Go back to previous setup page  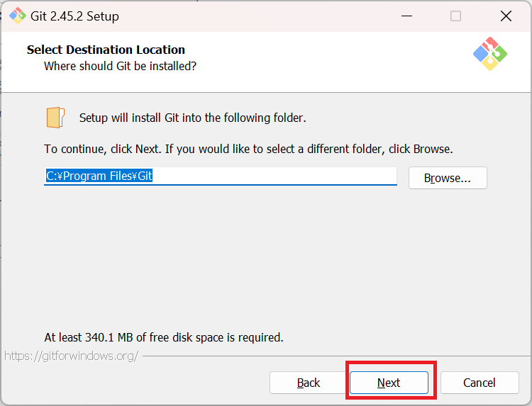(309, 383)
